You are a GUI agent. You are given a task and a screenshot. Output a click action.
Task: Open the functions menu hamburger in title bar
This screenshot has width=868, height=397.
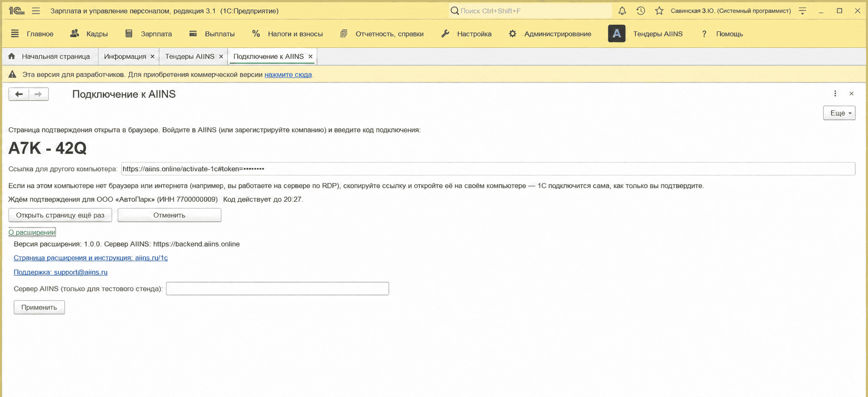pos(36,10)
